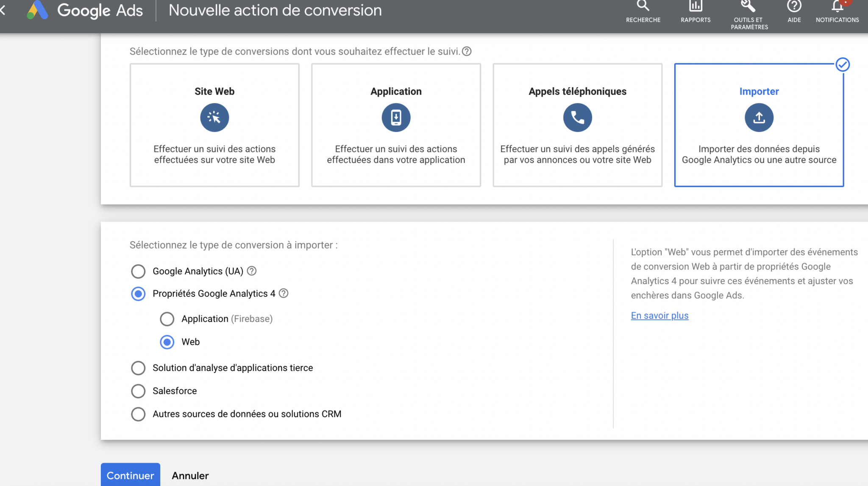Select Google Analytics (UA) radio button

(138, 271)
